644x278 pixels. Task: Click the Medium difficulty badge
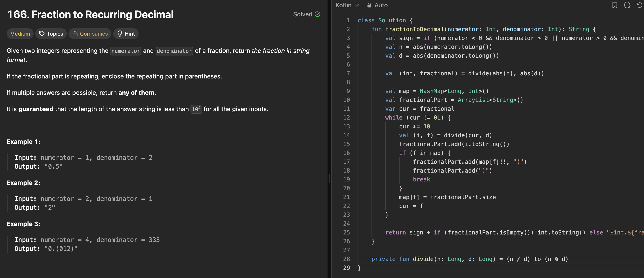(x=20, y=34)
